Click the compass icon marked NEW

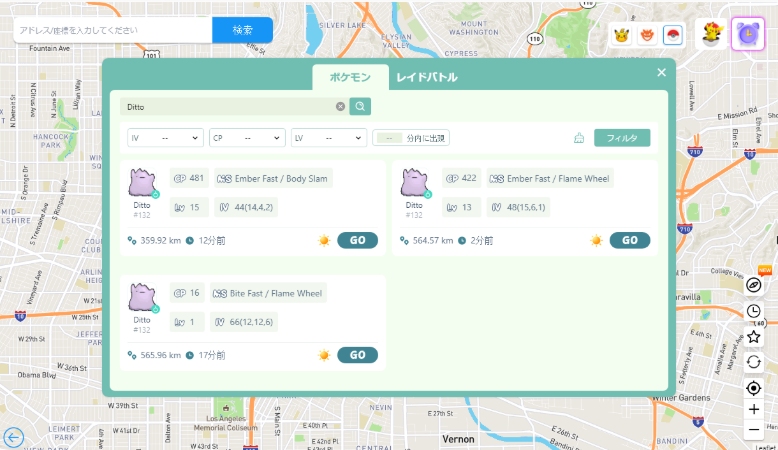point(754,285)
